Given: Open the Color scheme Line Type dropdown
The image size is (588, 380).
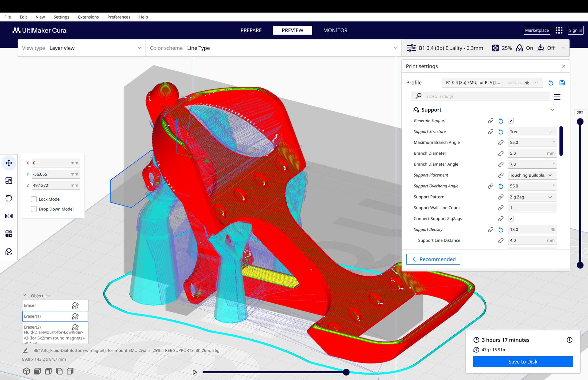Looking at the screenshot, I should pos(273,48).
